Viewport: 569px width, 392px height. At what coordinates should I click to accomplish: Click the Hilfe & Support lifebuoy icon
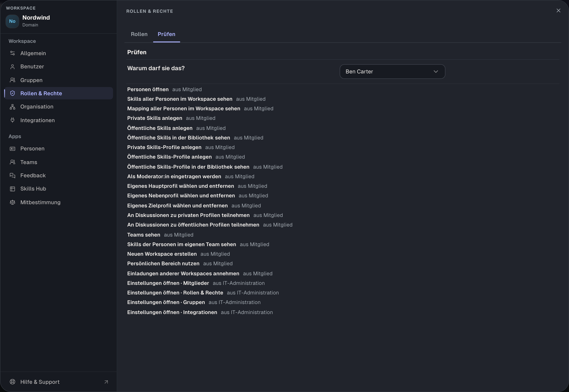click(13, 382)
